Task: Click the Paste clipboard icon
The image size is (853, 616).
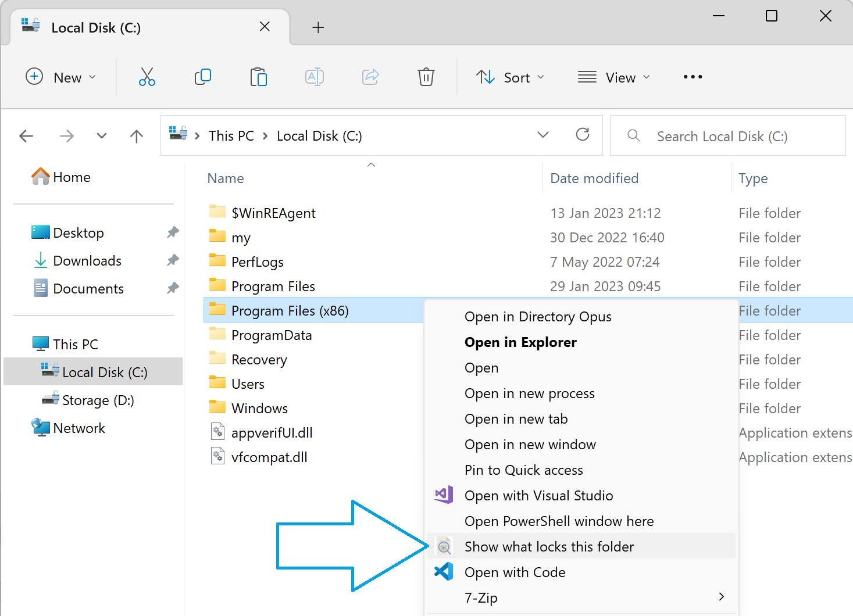Action: tap(258, 77)
